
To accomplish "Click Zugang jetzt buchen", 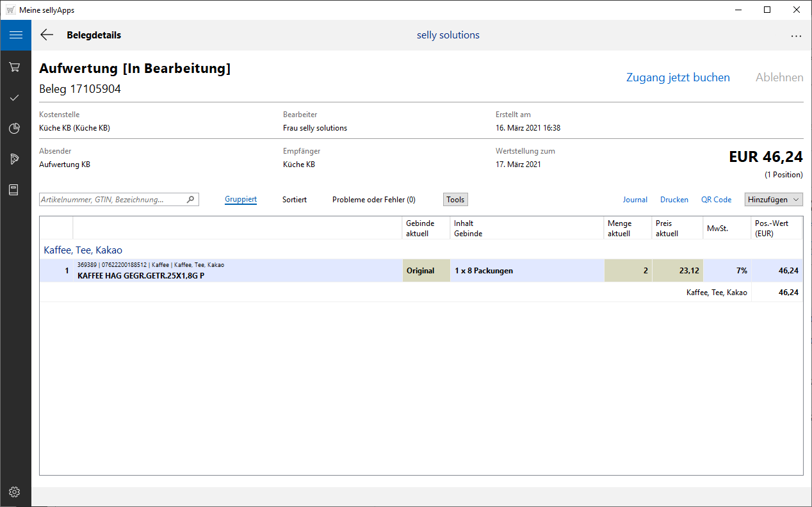I will tap(678, 77).
